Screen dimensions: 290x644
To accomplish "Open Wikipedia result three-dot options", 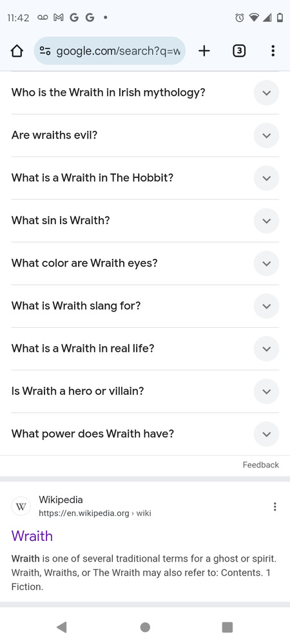I will [x=275, y=506].
